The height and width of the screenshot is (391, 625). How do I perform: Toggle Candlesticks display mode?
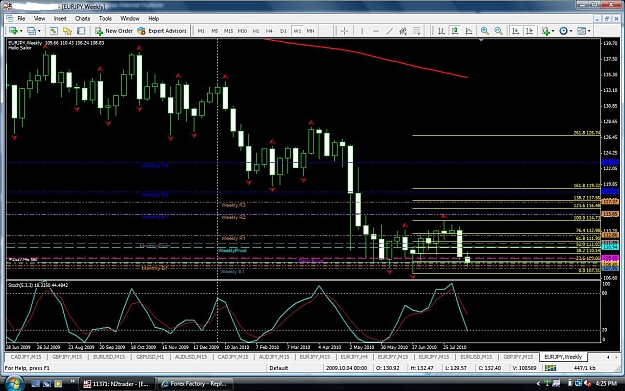click(455, 31)
